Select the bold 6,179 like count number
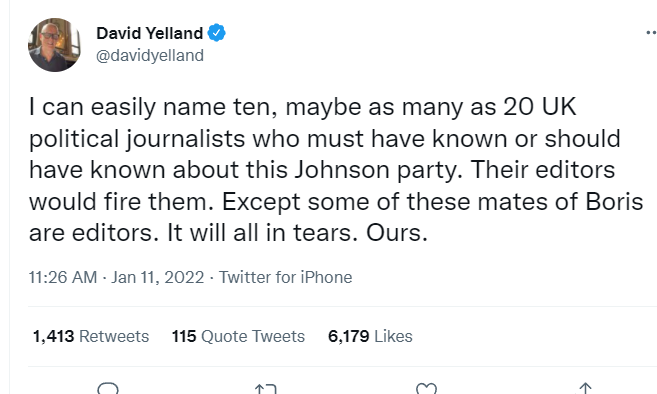The height and width of the screenshot is (394, 657). (x=349, y=336)
